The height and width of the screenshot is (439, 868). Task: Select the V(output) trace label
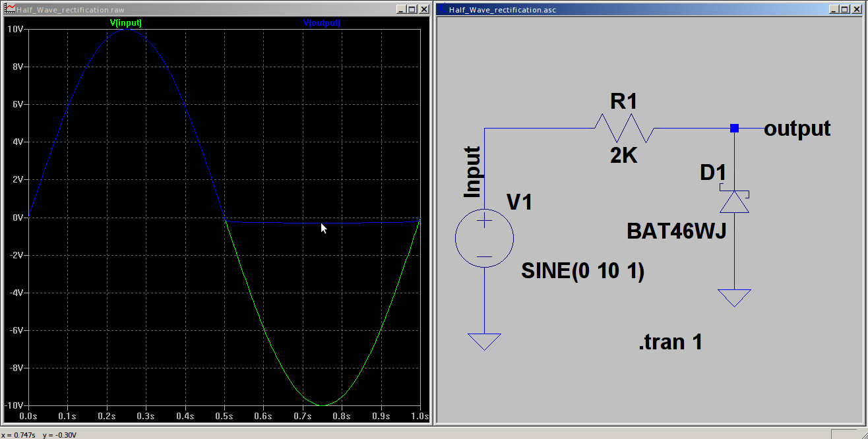pos(323,22)
